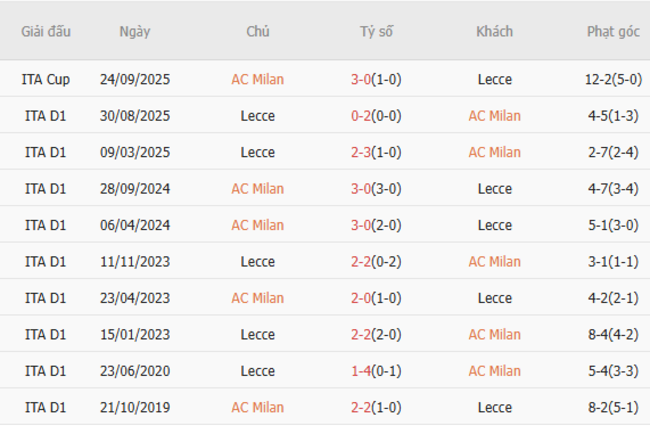Click home team Lecce in 11/11/2023 row
The image size is (650, 434).
coord(257,262)
